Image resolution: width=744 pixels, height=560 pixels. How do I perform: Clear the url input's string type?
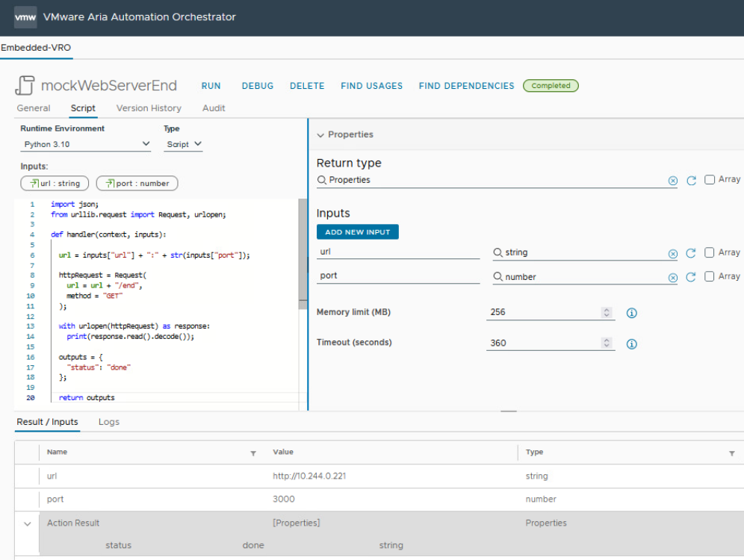click(x=673, y=254)
